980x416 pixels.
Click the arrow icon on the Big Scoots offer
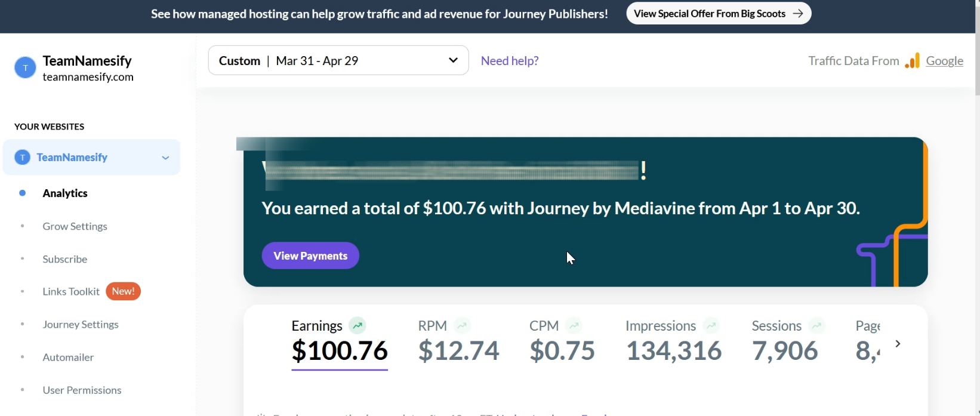coord(798,14)
